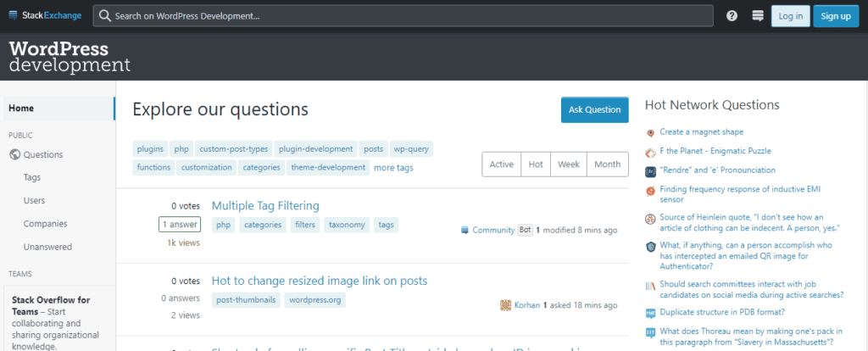Click the WordPress Development site logo
Viewport: 868px width, 351px height.
pyautogui.click(x=70, y=56)
